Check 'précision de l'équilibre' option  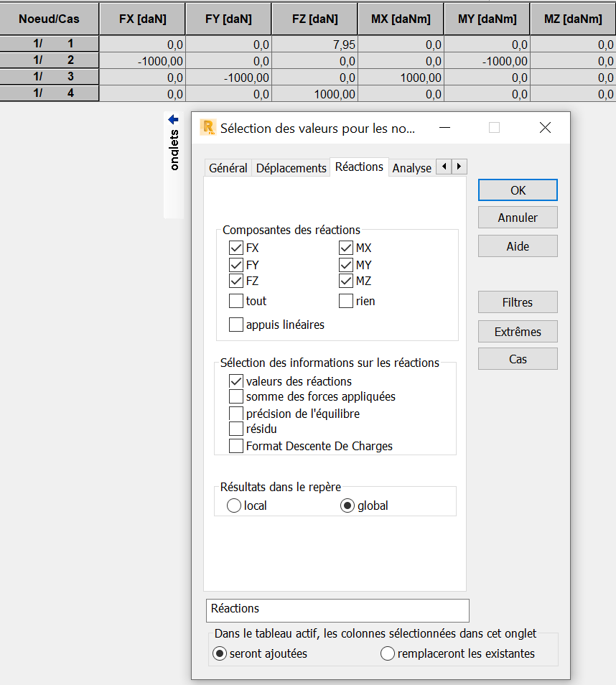236,414
